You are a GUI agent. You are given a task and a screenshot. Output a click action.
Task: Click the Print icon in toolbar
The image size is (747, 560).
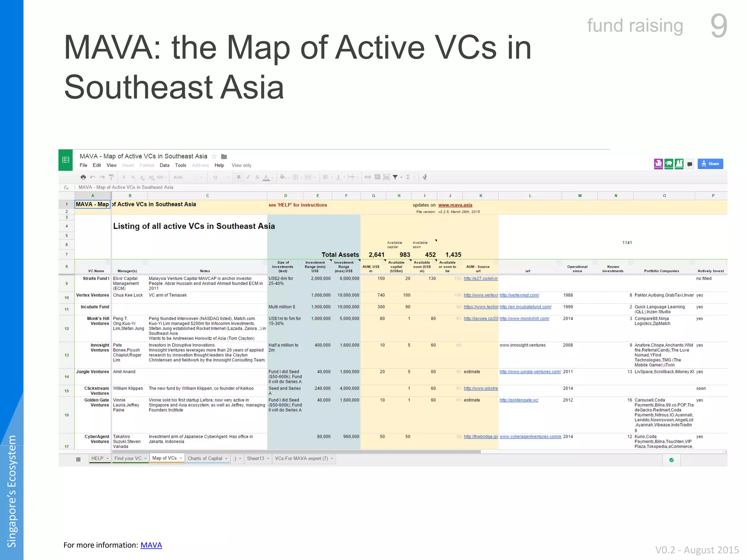point(83,177)
